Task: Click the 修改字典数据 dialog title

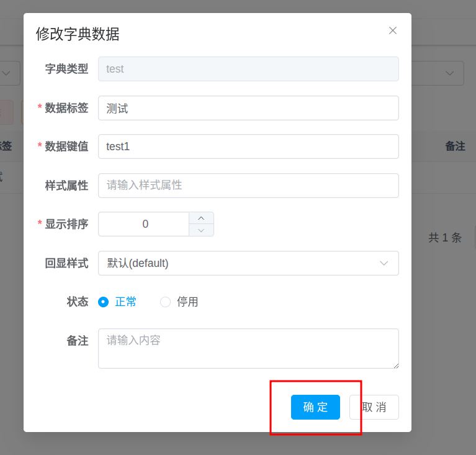Action: 78,34
